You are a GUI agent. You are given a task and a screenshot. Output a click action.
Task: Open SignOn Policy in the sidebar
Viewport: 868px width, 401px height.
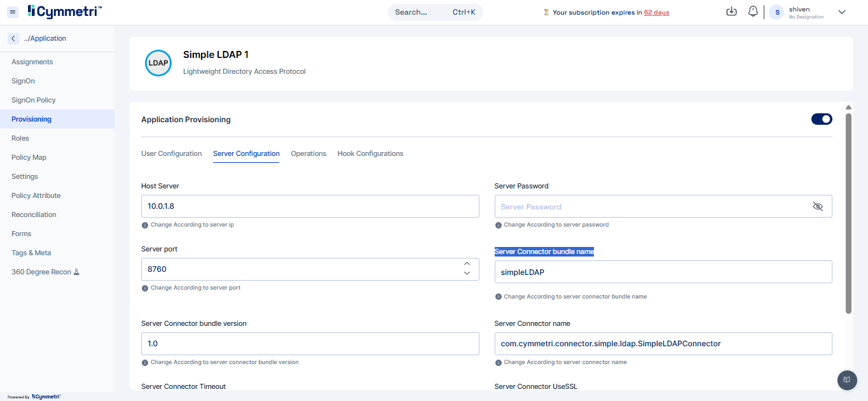57,100
